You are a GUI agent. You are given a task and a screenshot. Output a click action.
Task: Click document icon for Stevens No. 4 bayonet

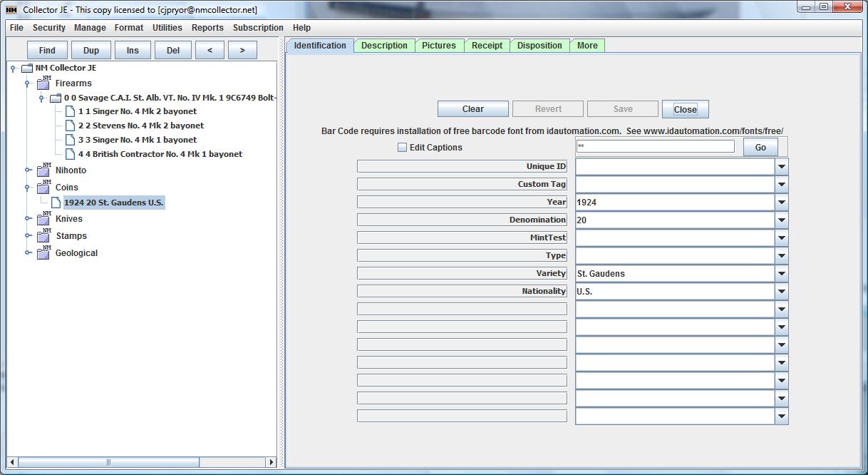pos(70,126)
